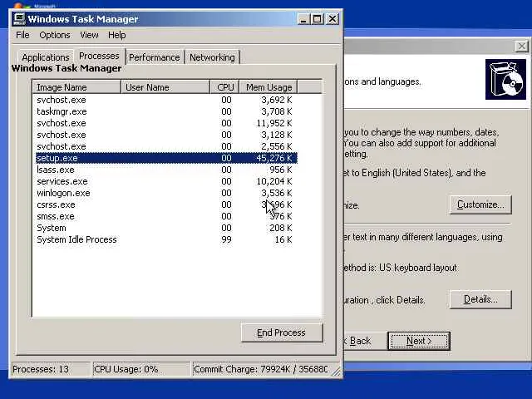This screenshot has height=399, width=532.
Task: Select svchost.exe using 3,692 K
Action: 166,100
